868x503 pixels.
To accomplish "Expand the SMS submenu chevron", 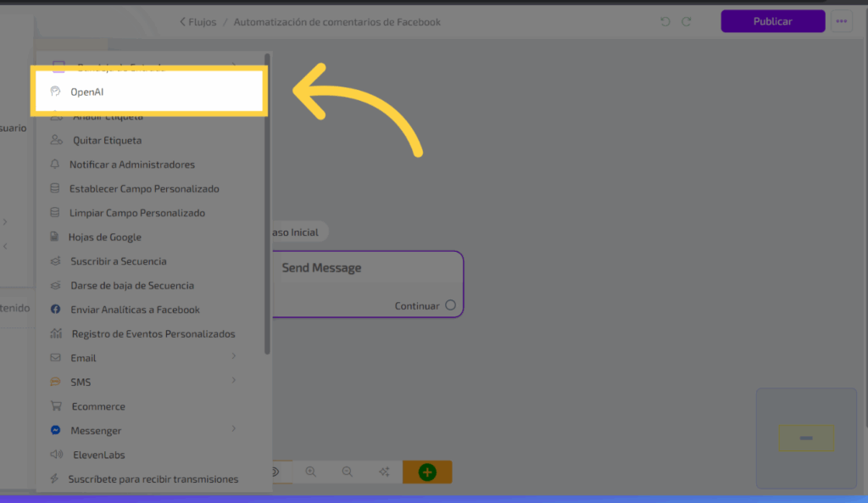I will coord(233,381).
